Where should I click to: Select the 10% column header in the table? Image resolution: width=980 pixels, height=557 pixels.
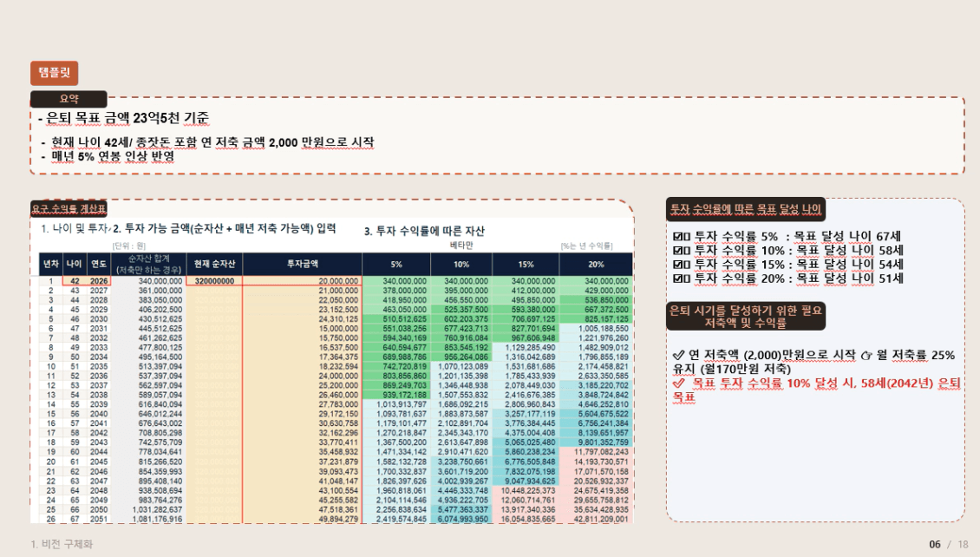click(x=461, y=265)
